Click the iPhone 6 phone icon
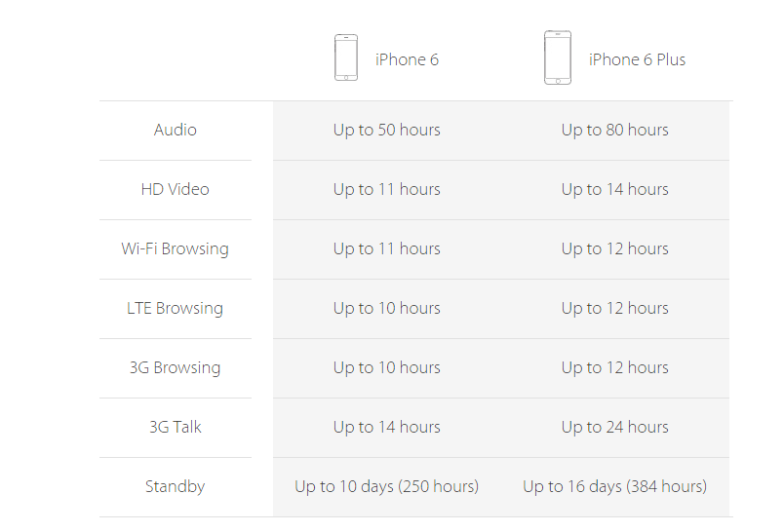 click(346, 58)
